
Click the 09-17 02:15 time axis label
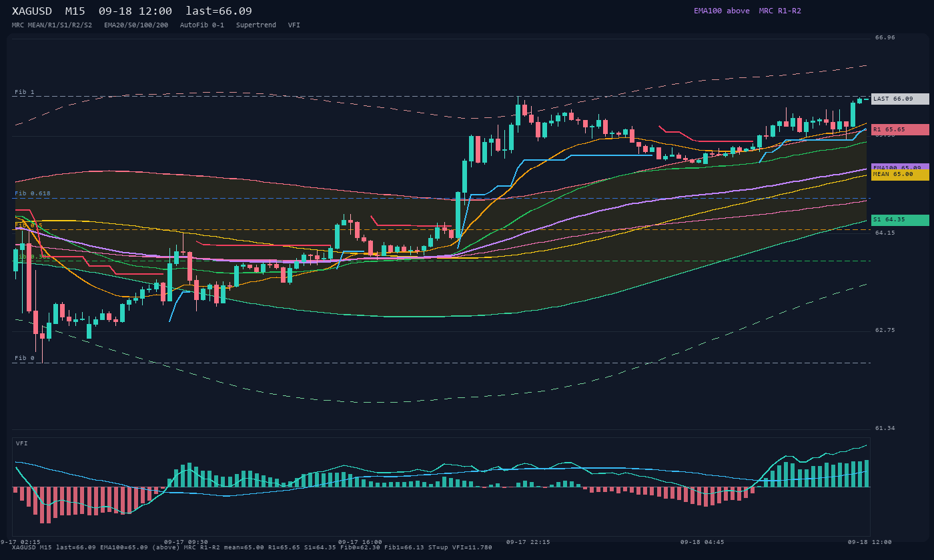pyautogui.click(x=20, y=542)
